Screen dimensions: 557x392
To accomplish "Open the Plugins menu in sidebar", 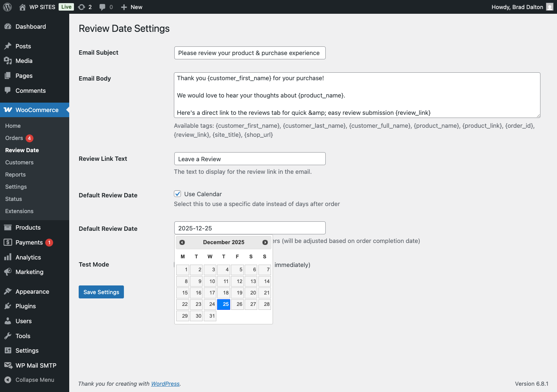I will click(26, 306).
